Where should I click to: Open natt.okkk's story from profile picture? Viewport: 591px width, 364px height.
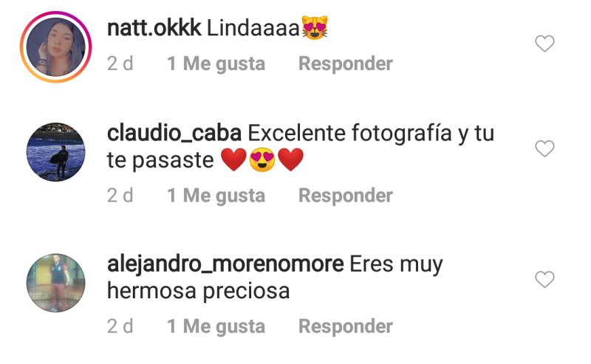56,47
